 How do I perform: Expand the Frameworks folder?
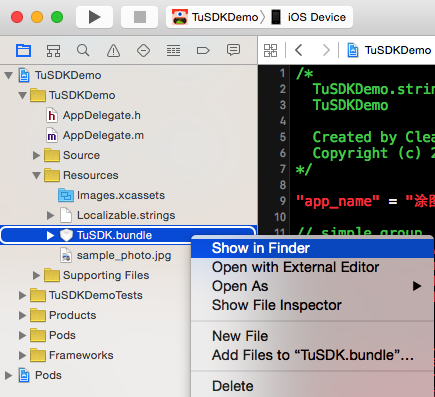coord(22,355)
